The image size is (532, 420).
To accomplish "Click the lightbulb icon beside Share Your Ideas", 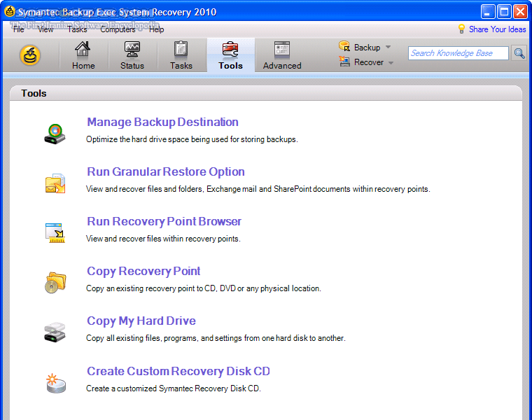I will pyautogui.click(x=461, y=29).
